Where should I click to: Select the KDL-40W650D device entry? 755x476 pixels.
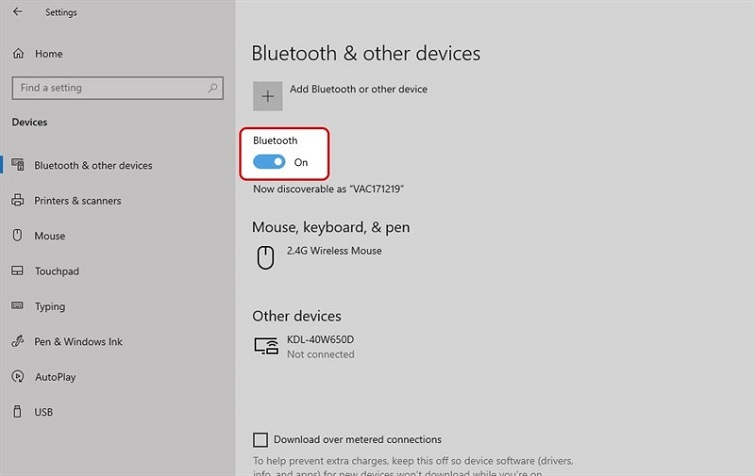pos(320,340)
